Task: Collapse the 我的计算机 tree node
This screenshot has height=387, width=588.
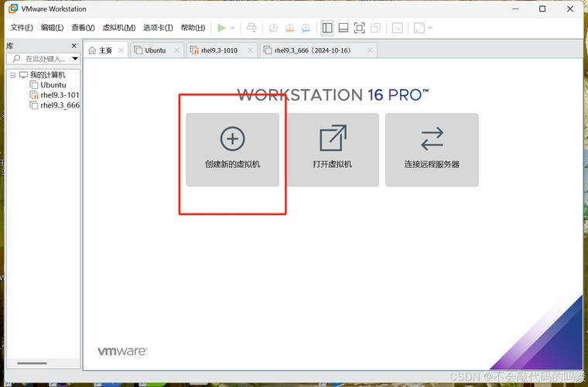Action: pos(12,75)
